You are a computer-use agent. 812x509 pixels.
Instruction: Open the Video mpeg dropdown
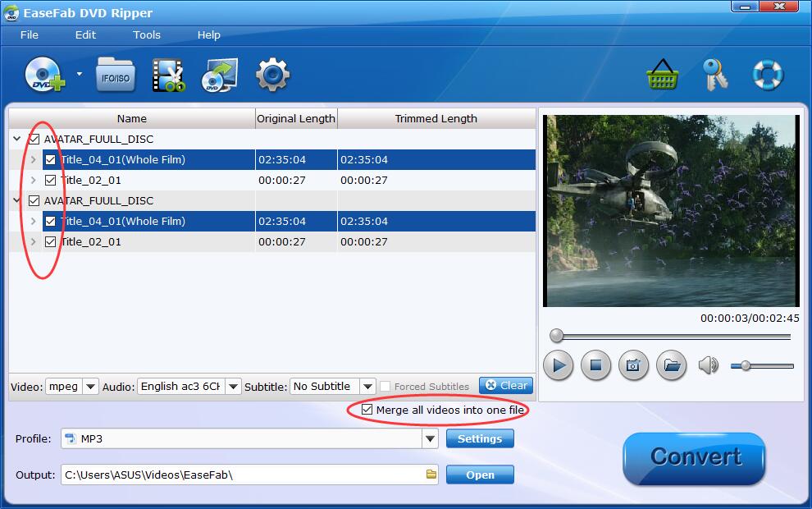[90, 387]
